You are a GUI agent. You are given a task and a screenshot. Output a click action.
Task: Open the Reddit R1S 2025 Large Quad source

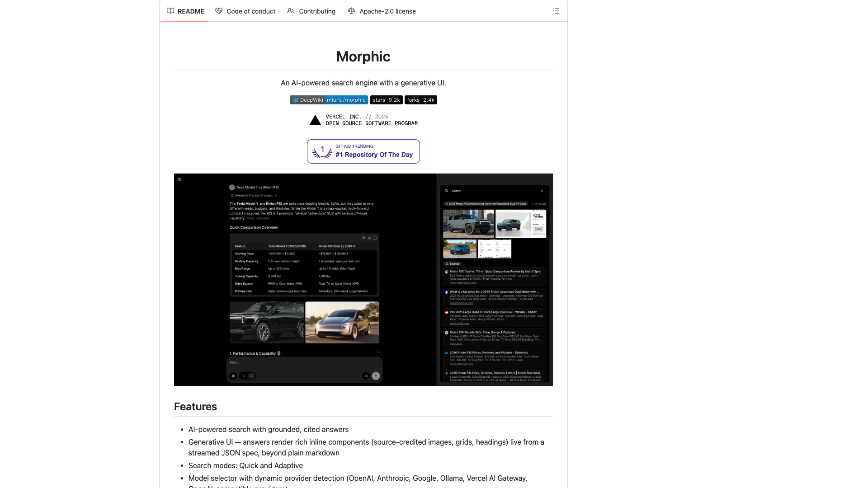pyautogui.click(x=495, y=318)
